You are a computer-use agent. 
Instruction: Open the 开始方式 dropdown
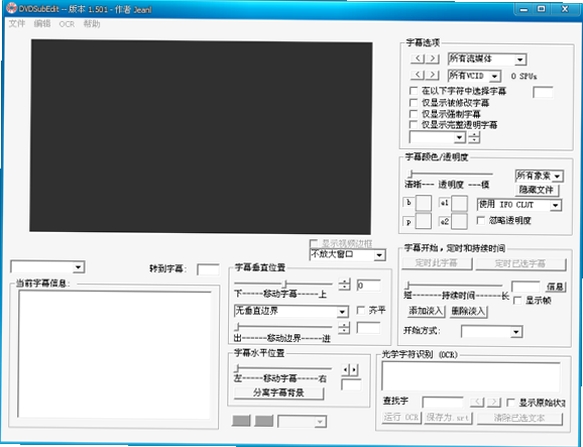(x=492, y=331)
